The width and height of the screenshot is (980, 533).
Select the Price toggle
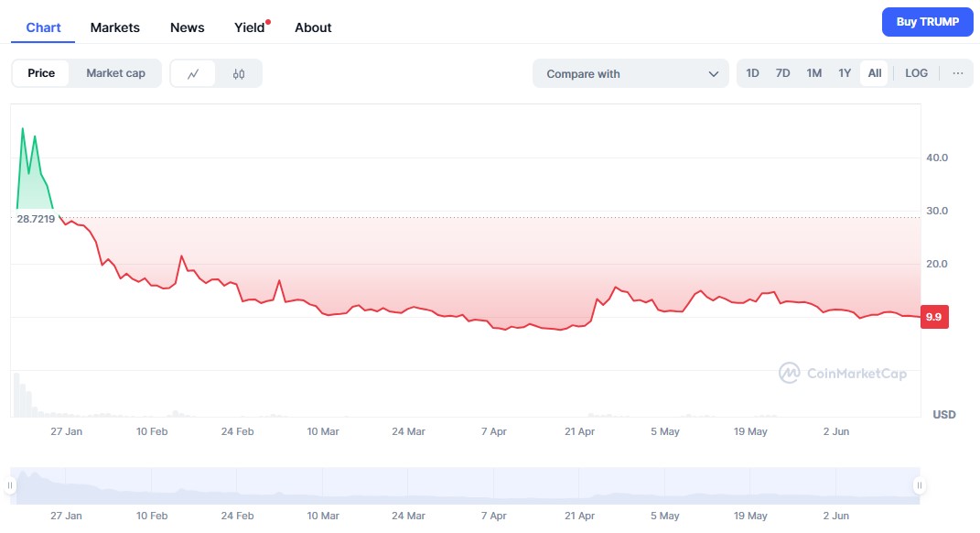[41, 73]
